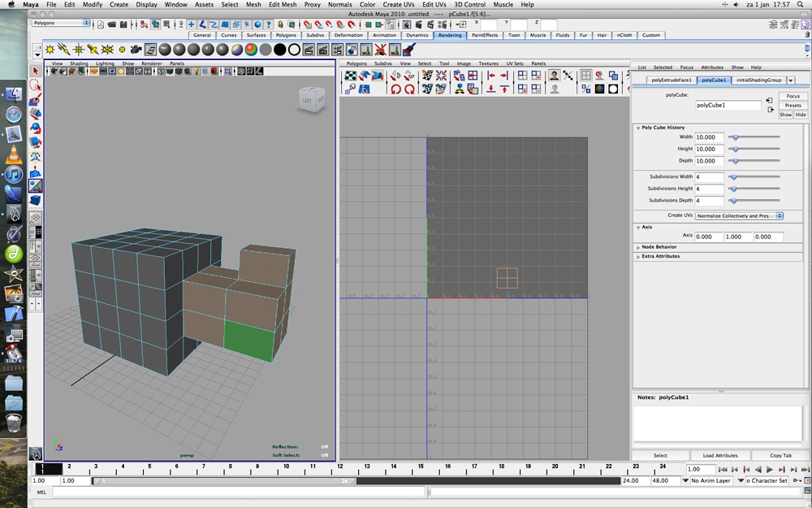Viewport: 812px width, 508px height.
Task: Click the Focus button
Action: pos(793,96)
